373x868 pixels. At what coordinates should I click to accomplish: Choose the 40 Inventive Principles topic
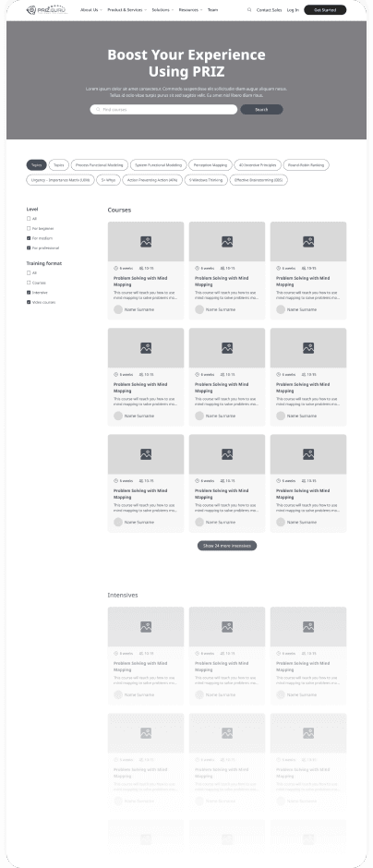(x=258, y=165)
